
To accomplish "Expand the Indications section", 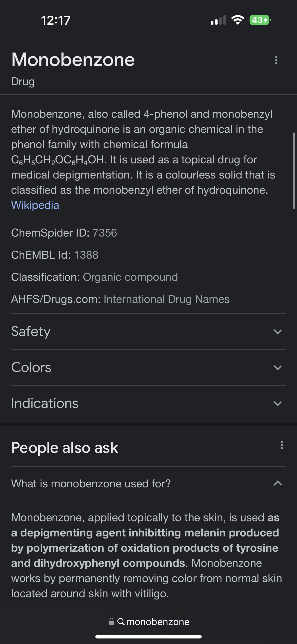I will coord(277,404).
